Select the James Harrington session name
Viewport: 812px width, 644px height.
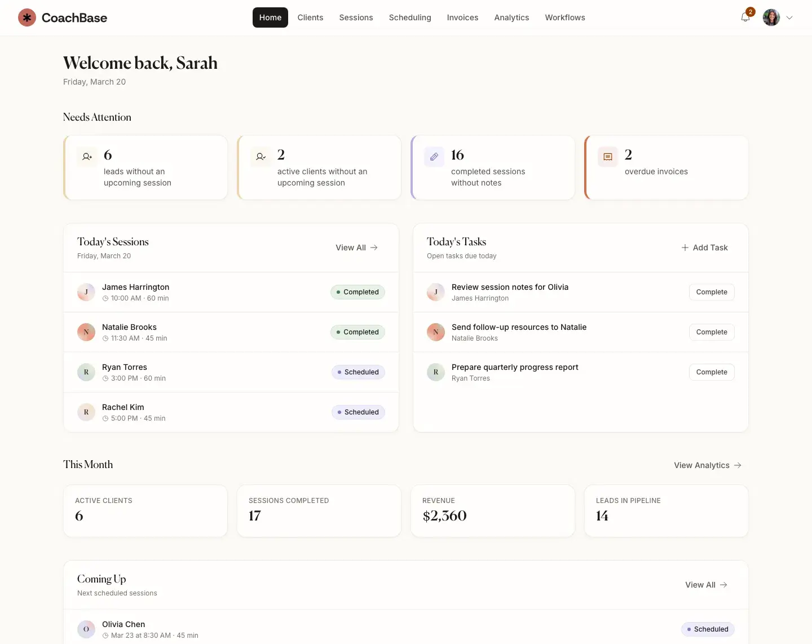coord(135,287)
